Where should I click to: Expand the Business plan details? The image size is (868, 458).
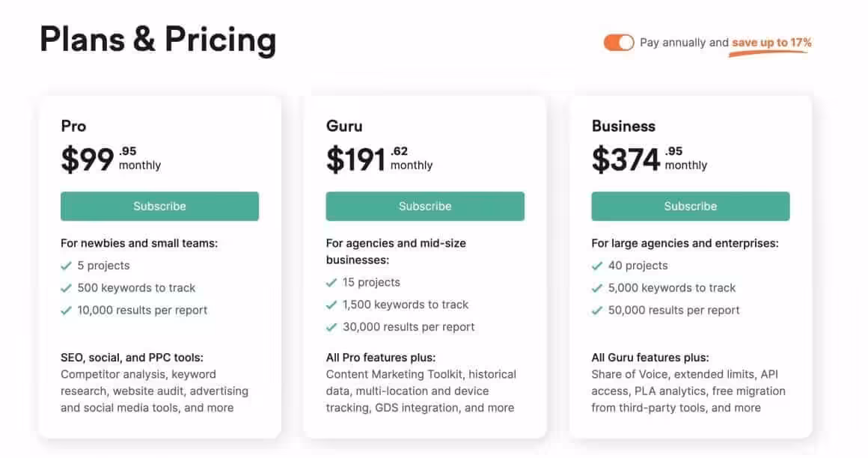point(623,126)
